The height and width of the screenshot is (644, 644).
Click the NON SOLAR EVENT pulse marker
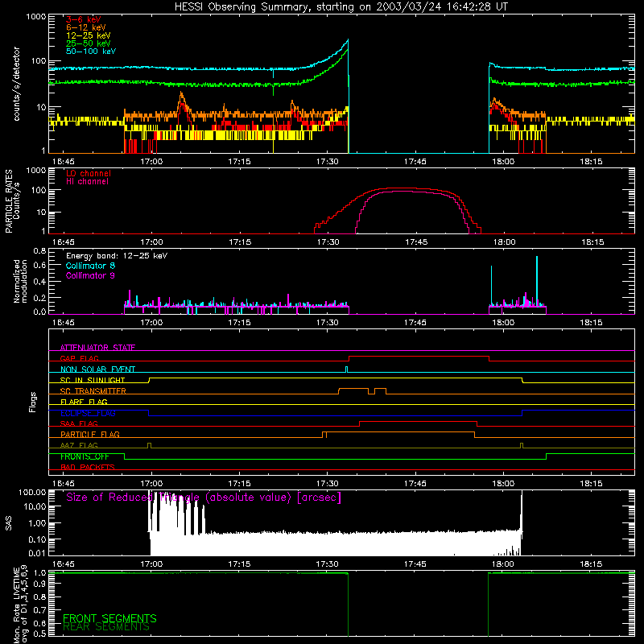347,369
